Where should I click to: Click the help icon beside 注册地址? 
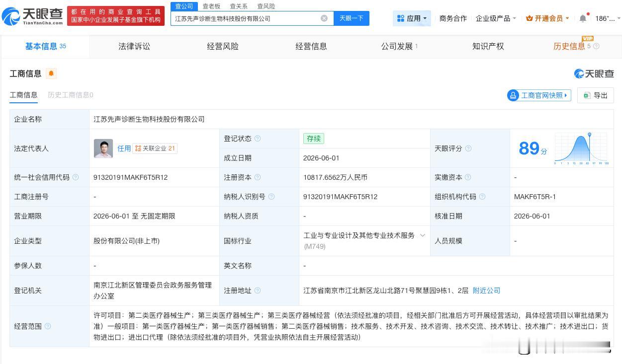coord(258,291)
